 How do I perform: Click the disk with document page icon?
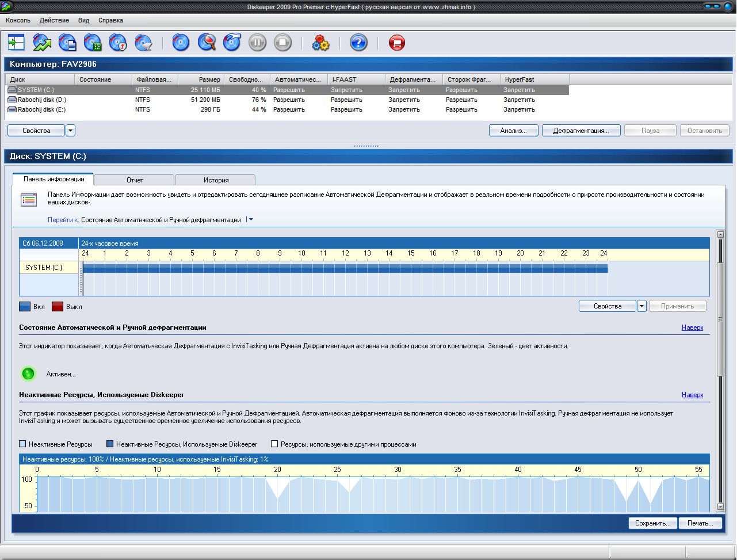[x=67, y=43]
